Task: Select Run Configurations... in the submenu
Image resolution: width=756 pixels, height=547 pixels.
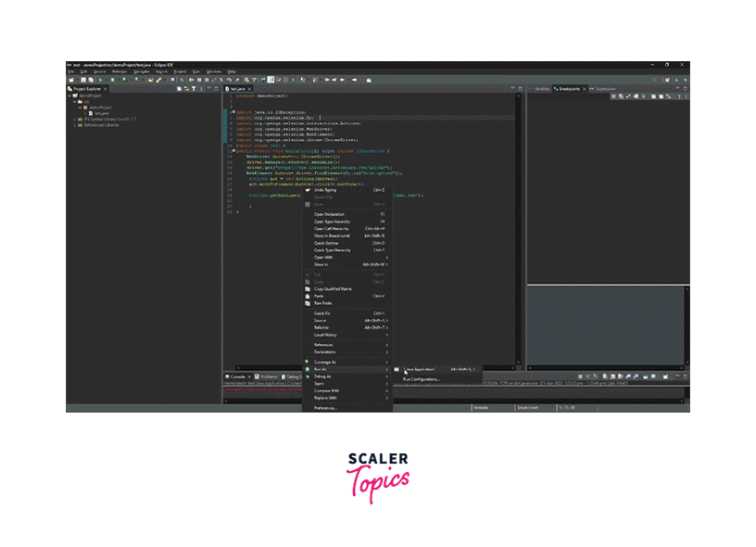Action: (x=422, y=379)
